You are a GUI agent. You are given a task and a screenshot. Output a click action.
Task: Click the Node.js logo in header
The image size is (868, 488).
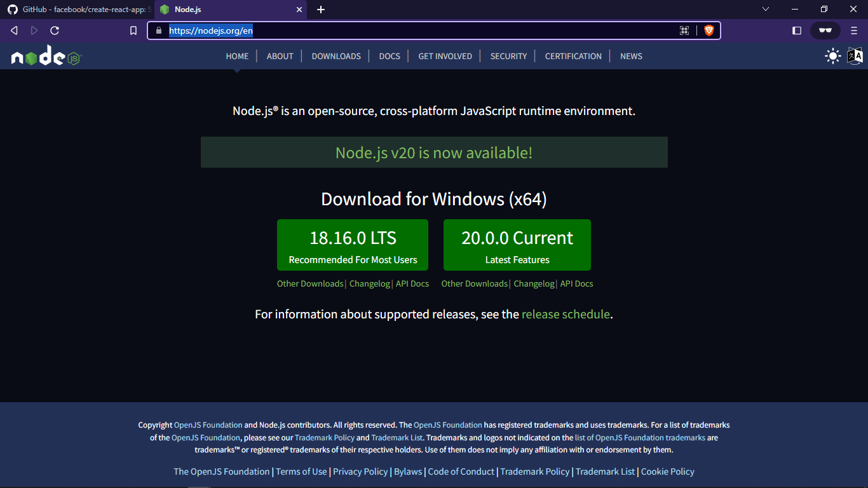46,57
